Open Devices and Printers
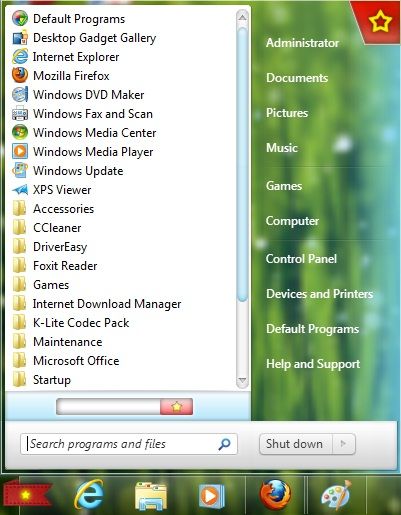 (x=319, y=294)
